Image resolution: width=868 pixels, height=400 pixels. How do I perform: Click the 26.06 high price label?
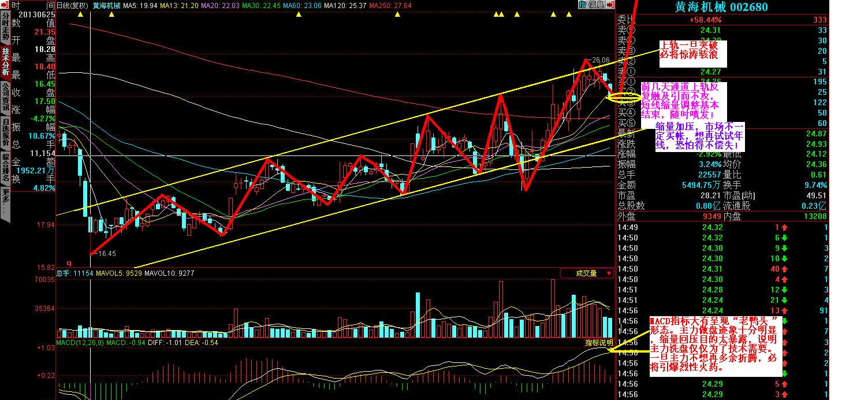601,60
